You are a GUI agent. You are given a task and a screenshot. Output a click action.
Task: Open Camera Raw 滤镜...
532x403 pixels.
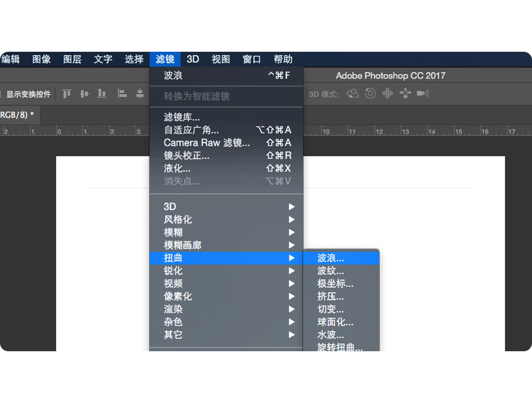coord(226,143)
